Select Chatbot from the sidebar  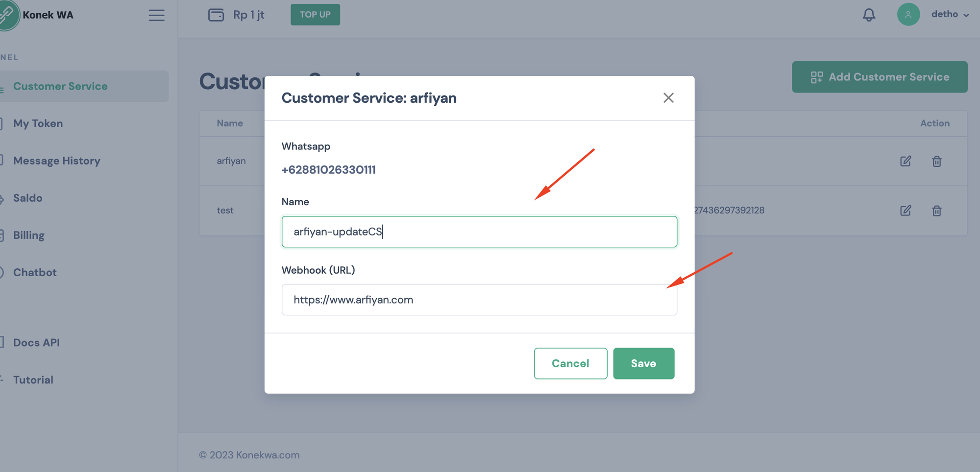(35, 272)
